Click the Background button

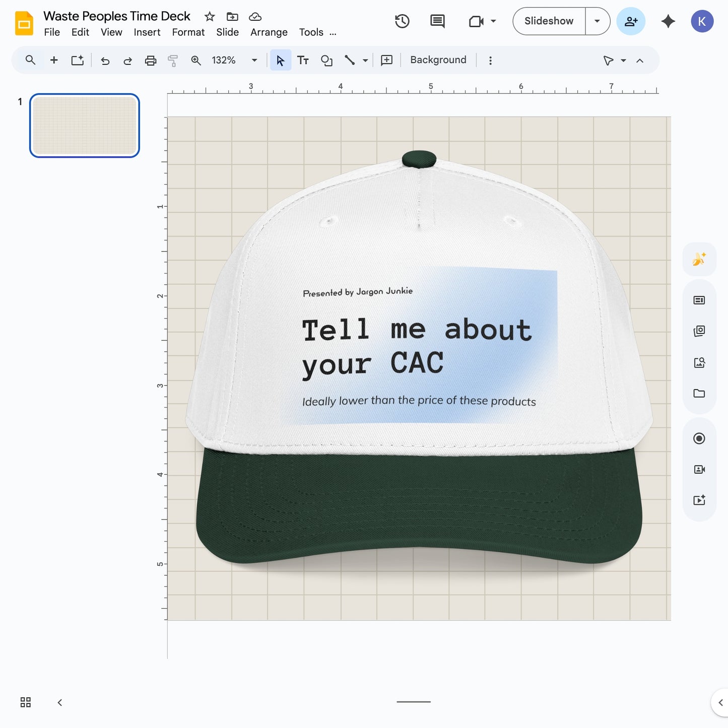point(437,59)
